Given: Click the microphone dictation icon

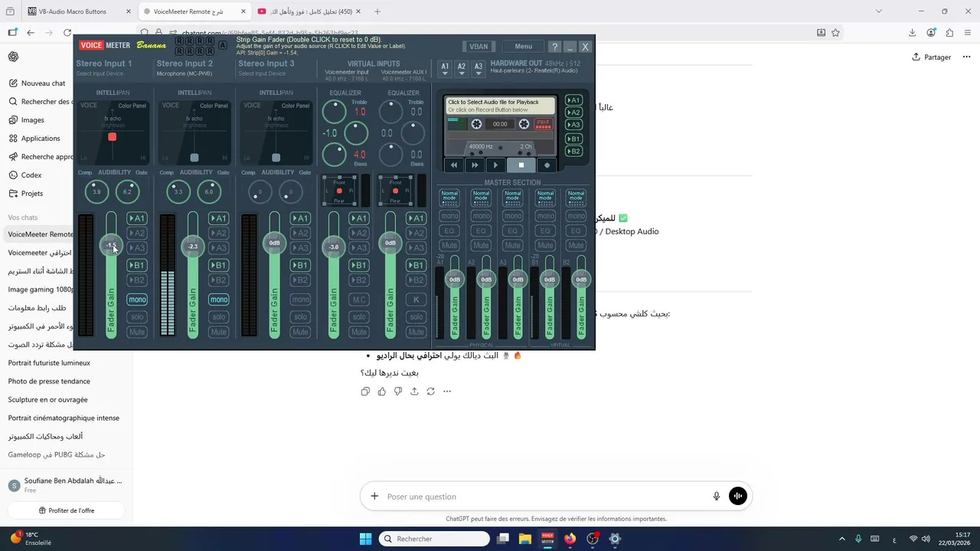Looking at the screenshot, I should tap(717, 496).
